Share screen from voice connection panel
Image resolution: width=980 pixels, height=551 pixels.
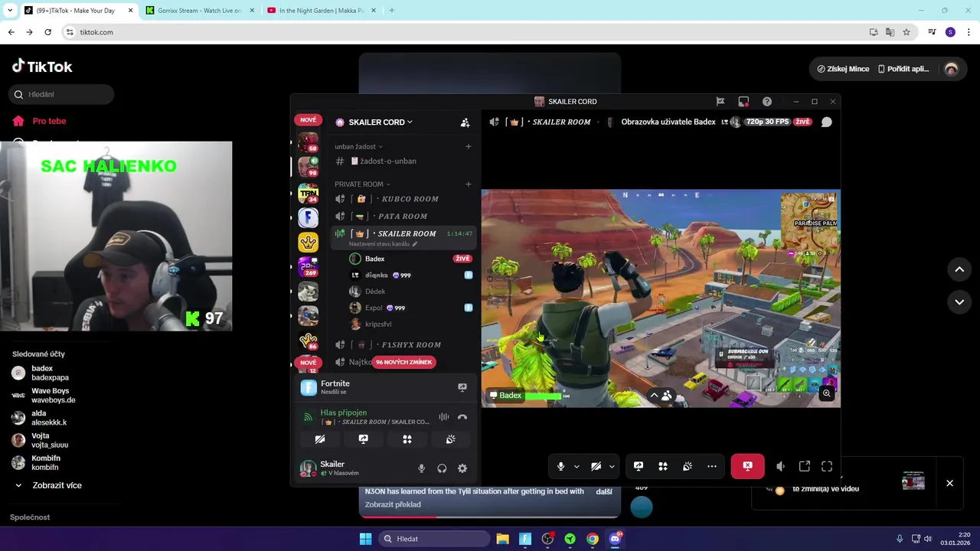(x=364, y=439)
